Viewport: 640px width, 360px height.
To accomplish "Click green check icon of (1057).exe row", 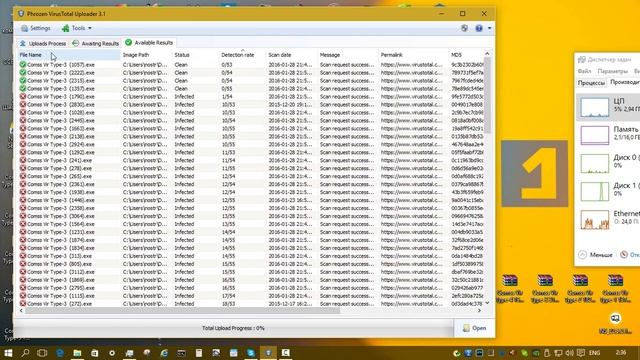I will [23, 64].
